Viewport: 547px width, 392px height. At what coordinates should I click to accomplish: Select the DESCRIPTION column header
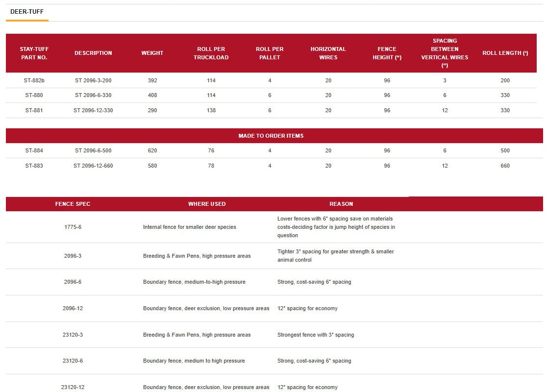[x=93, y=53]
